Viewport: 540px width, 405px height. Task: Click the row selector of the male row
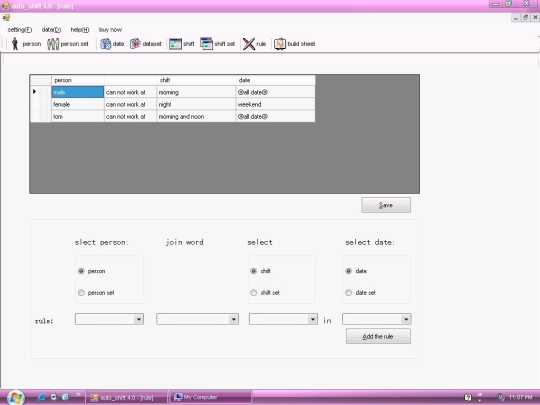click(x=41, y=92)
